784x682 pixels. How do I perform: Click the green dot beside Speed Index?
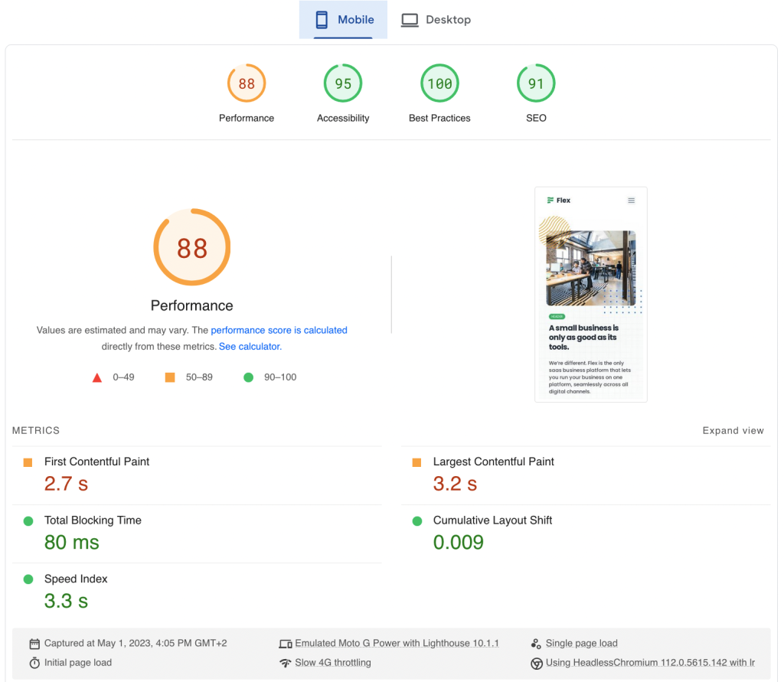[28, 579]
